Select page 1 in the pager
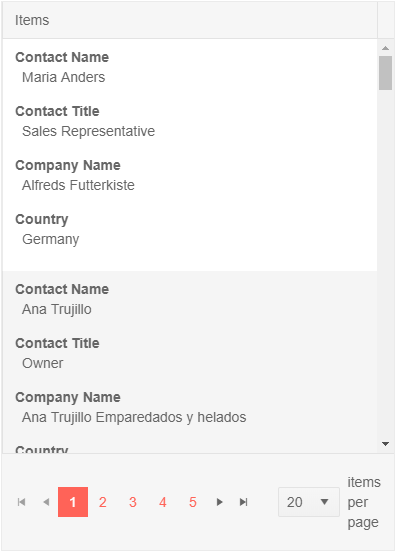The width and height of the screenshot is (396, 552). pyautogui.click(x=73, y=502)
